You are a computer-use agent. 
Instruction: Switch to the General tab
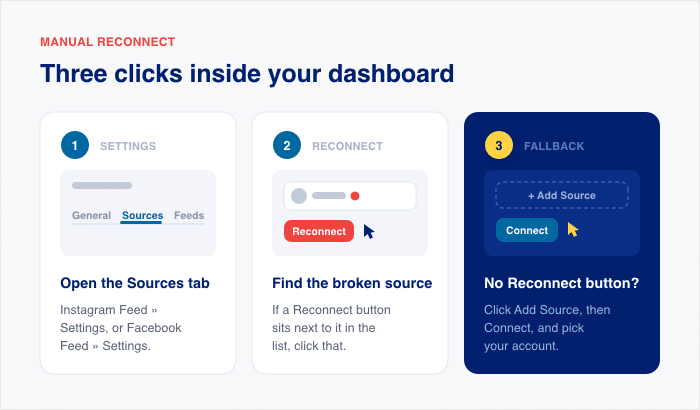92,215
